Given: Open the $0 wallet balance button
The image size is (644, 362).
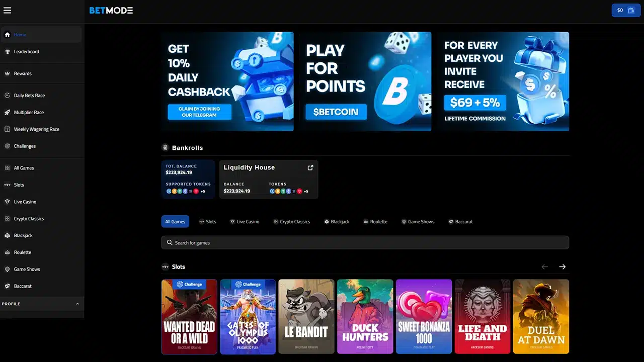Looking at the screenshot, I should point(626,10).
